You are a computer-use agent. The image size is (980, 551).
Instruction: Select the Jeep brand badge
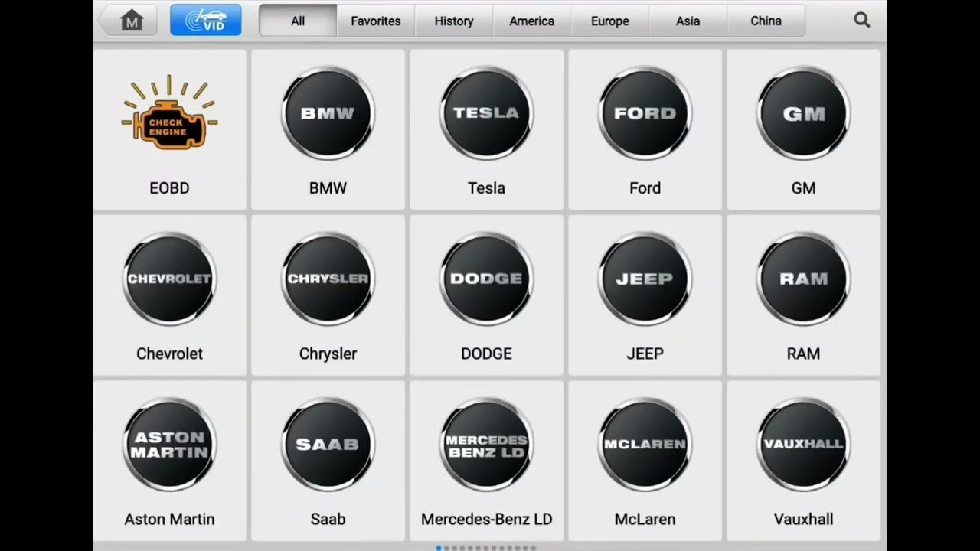645,279
